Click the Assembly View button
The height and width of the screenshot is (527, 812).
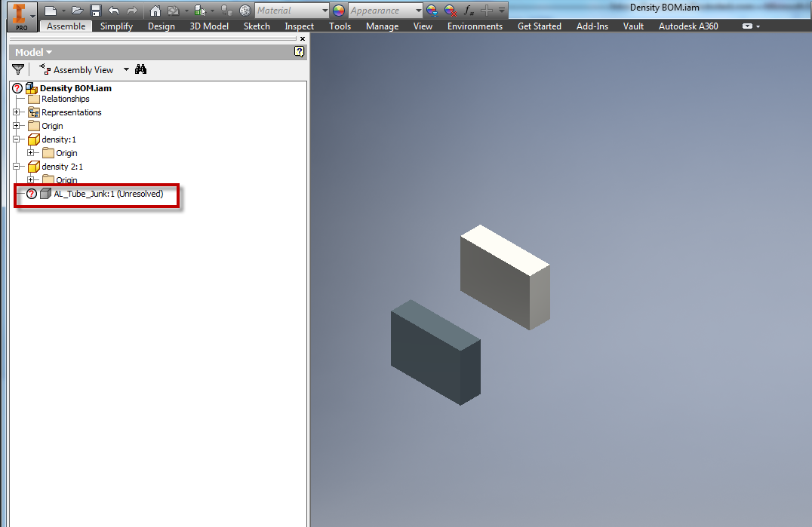pyautogui.click(x=76, y=70)
